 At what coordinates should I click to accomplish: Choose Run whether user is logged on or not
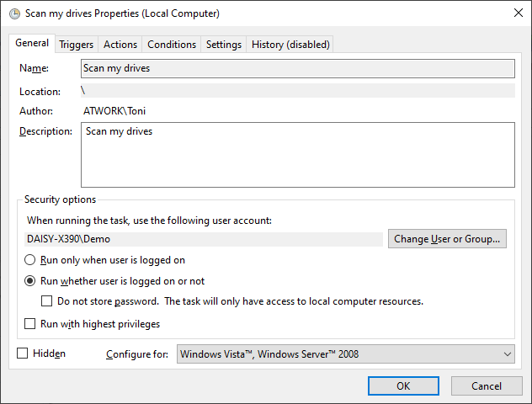(31, 281)
